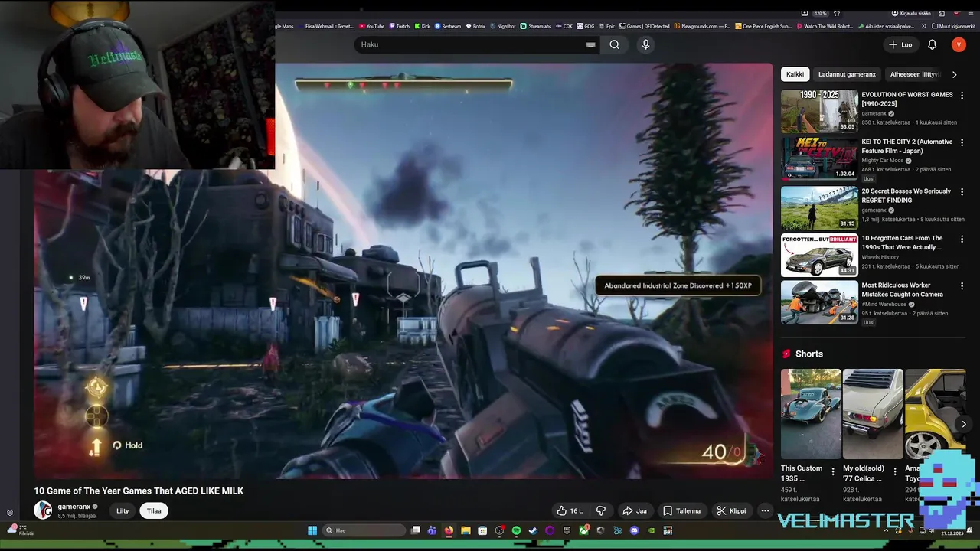Show hidden bookmarks with overflow chevron

click(x=924, y=26)
